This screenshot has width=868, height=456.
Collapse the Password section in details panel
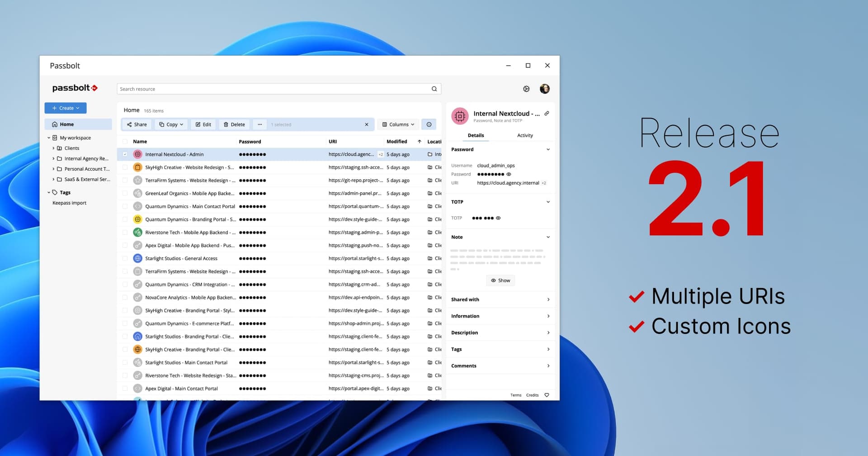(548, 149)
